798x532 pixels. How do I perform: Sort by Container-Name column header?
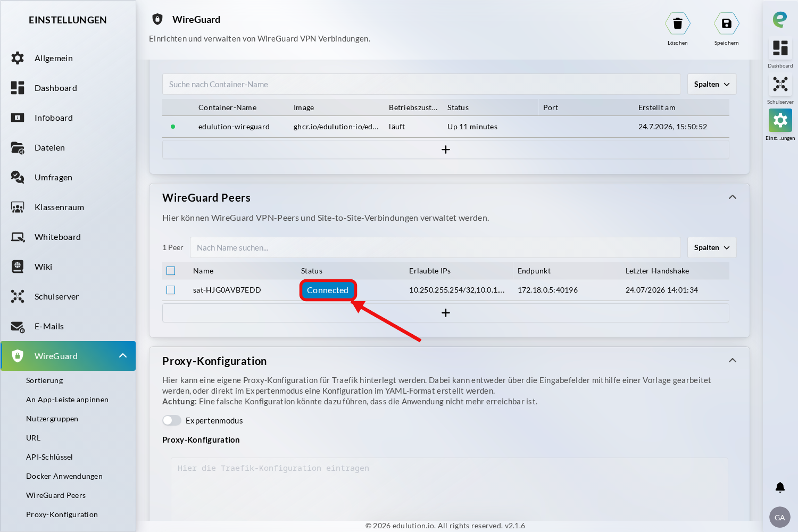[228, 107]
